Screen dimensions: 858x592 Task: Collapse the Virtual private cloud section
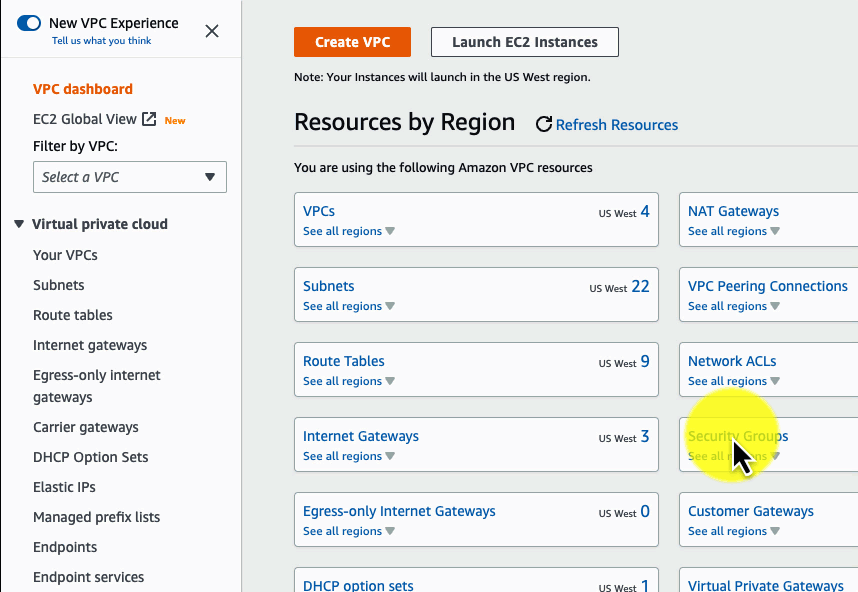(x=19, y=224)
